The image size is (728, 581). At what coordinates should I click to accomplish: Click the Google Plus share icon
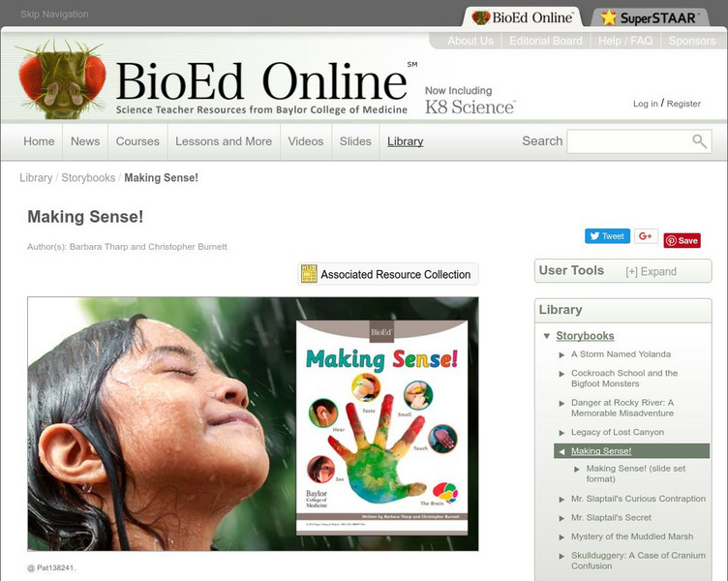pyautogui.click(x=646, y=236)
